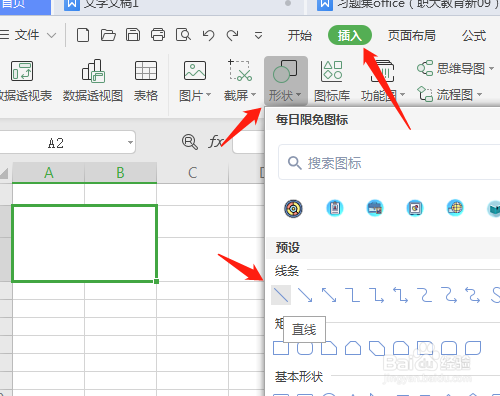The width and height of the screenshot is (500, 396).
Task: Pick the blue clipboard daily icon
Action: tap(335, 208)
